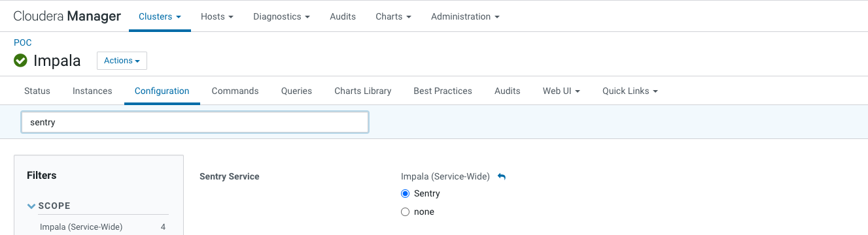Switch to the Instances tab

[x=92, y=91]
